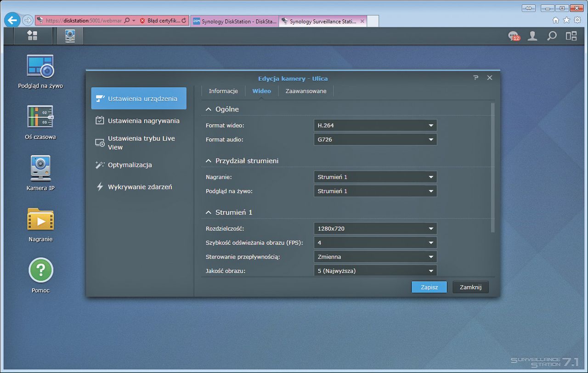
Task: Click the help question mark in dialog title
Action: click(476, 78)
